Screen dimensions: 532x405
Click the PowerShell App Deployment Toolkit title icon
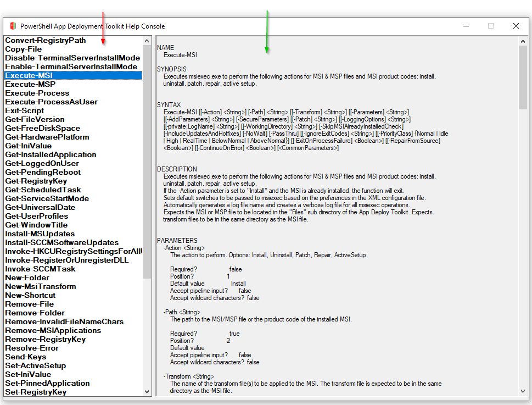point(13,26)
